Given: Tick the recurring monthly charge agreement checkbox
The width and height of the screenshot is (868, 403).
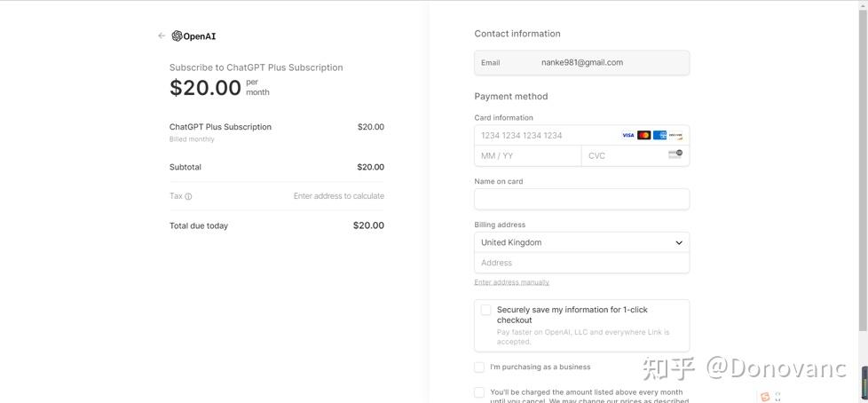Looking at the screenshot, I should 479,392.
